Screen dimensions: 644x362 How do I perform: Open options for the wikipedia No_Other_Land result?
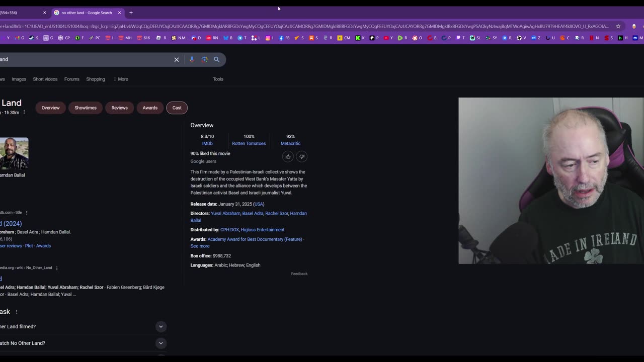click(x=57, y=268)
